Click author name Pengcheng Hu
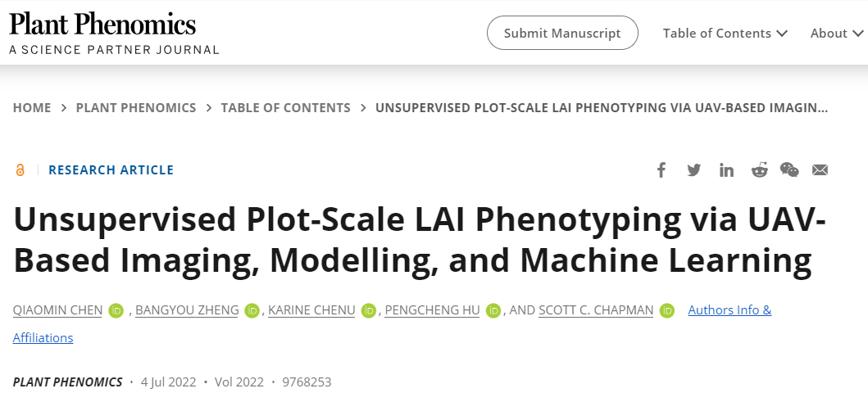The height and width of the screenshot is (393, 868). coord(432,310)
